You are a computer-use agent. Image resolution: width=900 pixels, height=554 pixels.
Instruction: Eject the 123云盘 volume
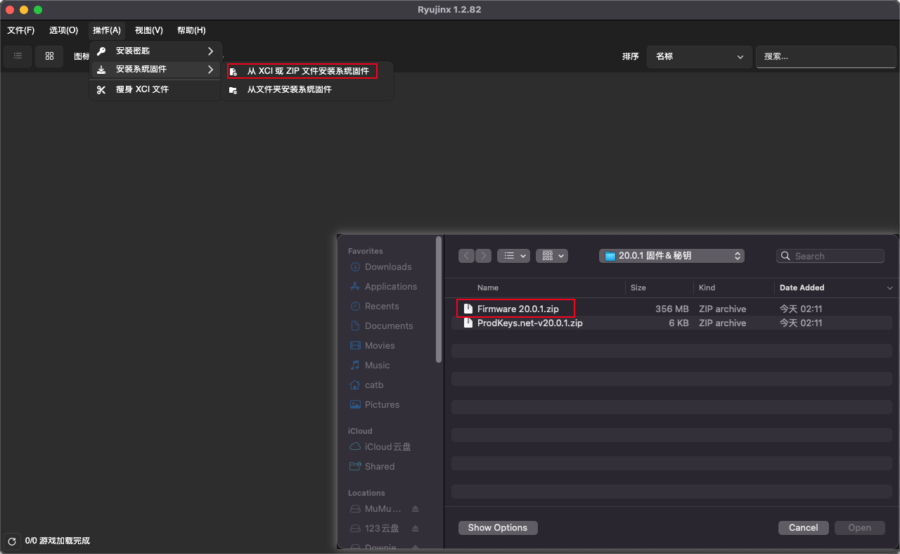(415, 529)
